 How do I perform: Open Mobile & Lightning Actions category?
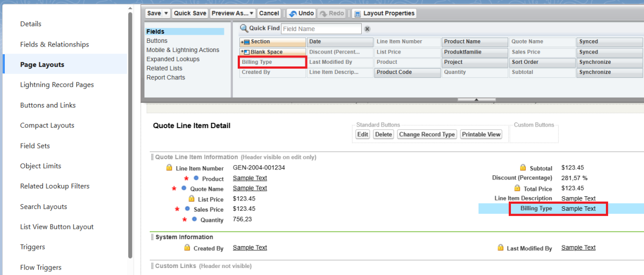click(182, 50)
